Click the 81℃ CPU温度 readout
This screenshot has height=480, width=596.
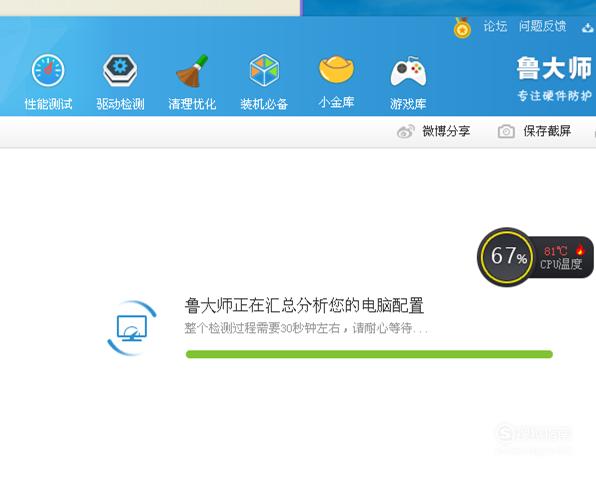pos(561,257)
